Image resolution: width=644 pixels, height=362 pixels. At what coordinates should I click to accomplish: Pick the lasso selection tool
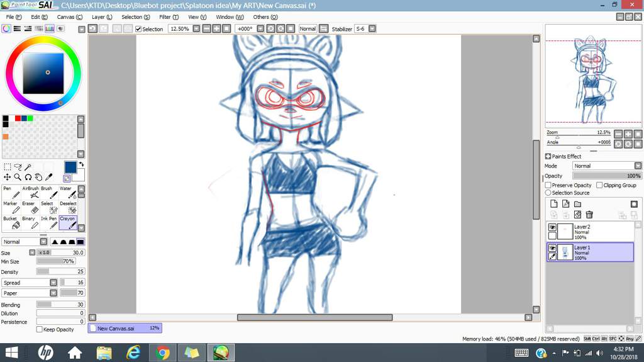pyautogui.click(x=18, y=167)
